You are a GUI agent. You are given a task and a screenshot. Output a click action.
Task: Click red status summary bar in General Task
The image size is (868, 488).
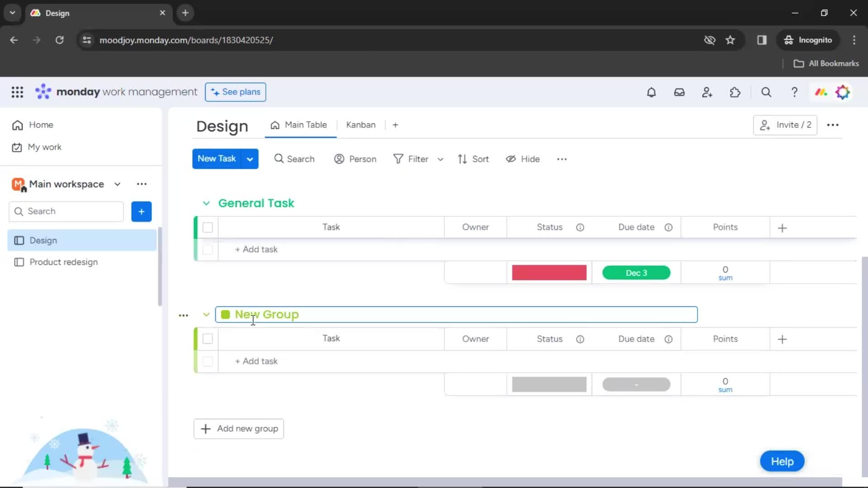(x=549, y=273)
